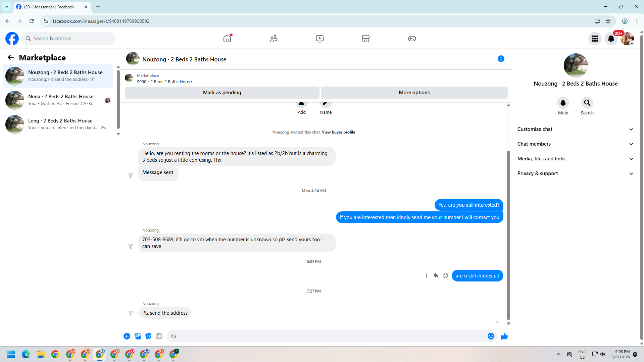This screenshot has width=644, height=362.
Task: Click the Name edit button
Action: 326,108
